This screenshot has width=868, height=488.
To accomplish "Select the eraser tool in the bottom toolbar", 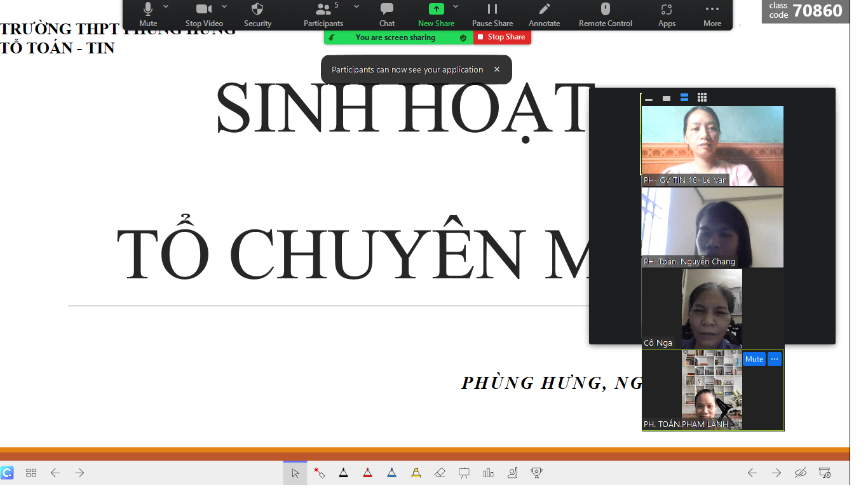I will tap(440, 473).
